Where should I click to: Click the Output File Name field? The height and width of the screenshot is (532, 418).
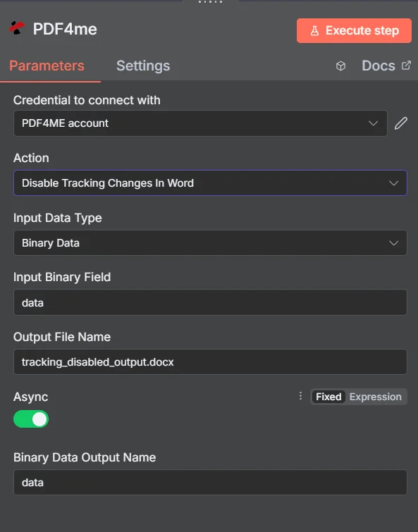(x=210, y=362)
